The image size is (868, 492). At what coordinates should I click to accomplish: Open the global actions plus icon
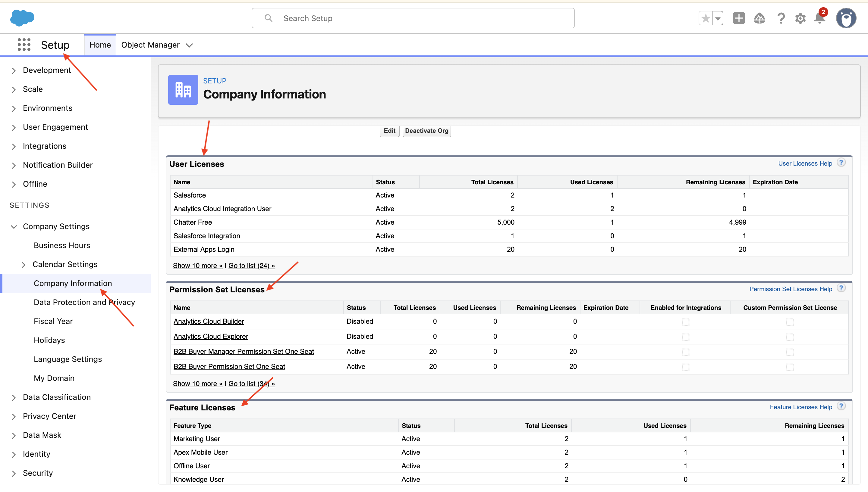[x=739, y=18]
